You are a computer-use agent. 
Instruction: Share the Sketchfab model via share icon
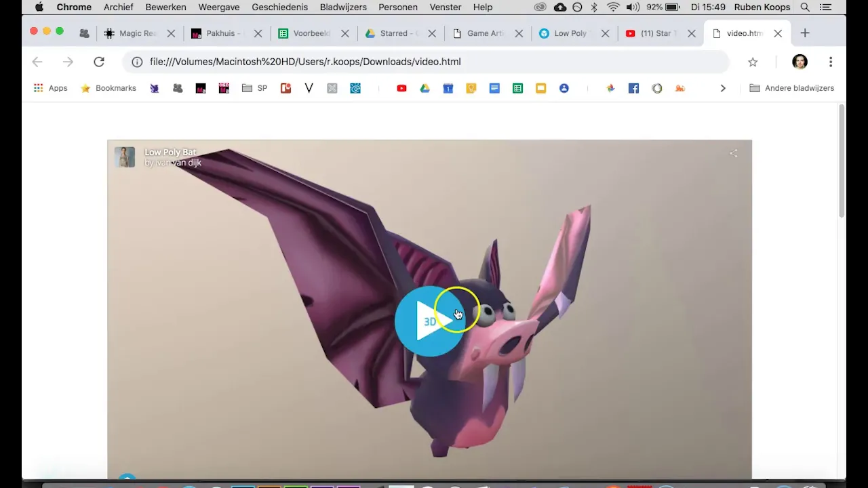click(x=733, y=153)
